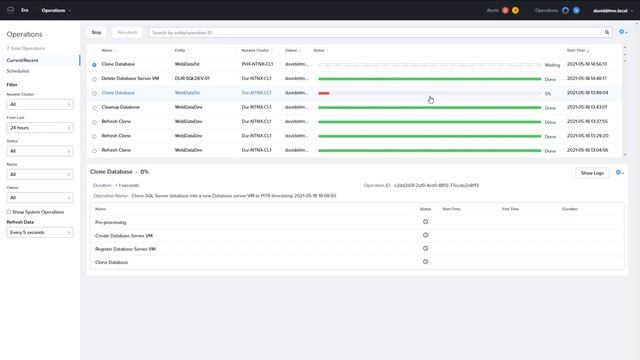Image resolution: width=640 pixels, height=360 pixels.
Task: Open the Owner filter dropdown
Action: tap(40, 198)
